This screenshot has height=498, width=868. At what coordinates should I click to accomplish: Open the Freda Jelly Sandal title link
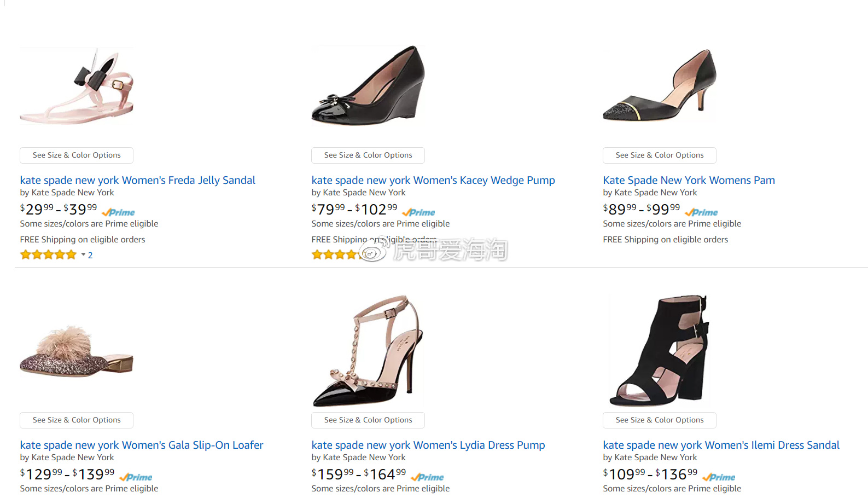click(x=137, y=180)
